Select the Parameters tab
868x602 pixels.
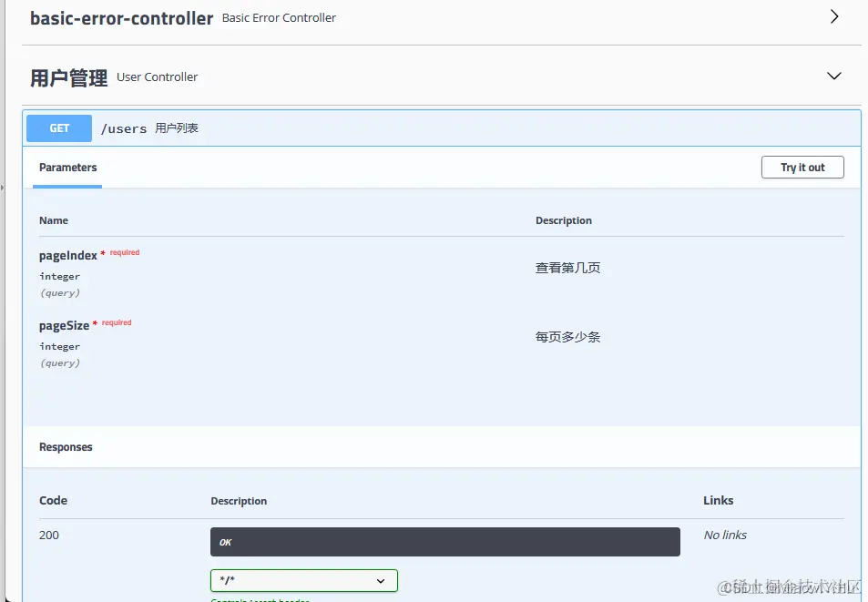[67, 167]
